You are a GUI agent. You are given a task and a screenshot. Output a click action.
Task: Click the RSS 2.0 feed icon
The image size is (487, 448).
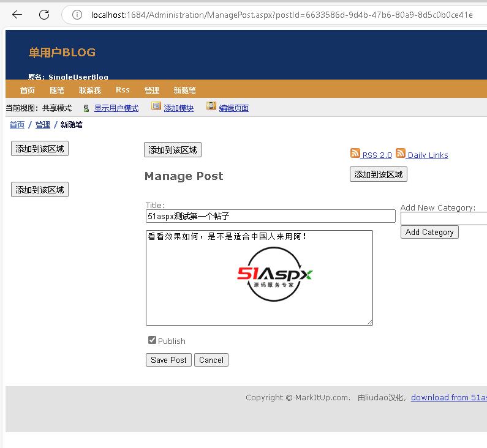point(355,153)
